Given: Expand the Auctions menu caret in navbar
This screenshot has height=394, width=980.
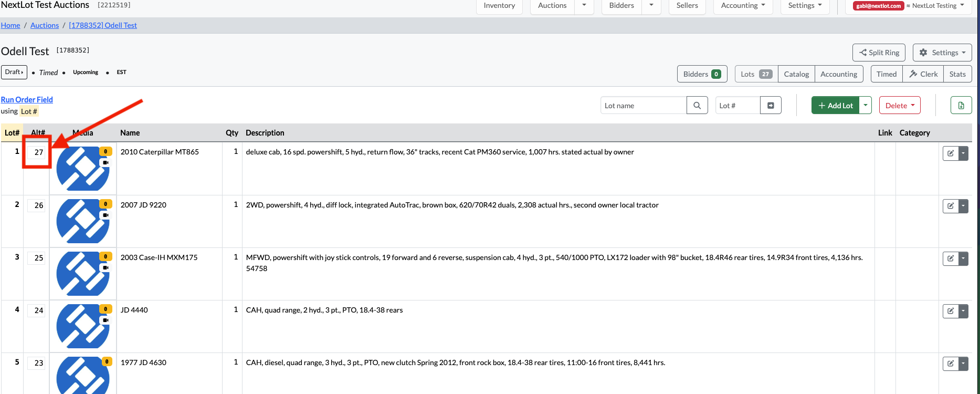Looking at the screenshot, I should [584, 5].
